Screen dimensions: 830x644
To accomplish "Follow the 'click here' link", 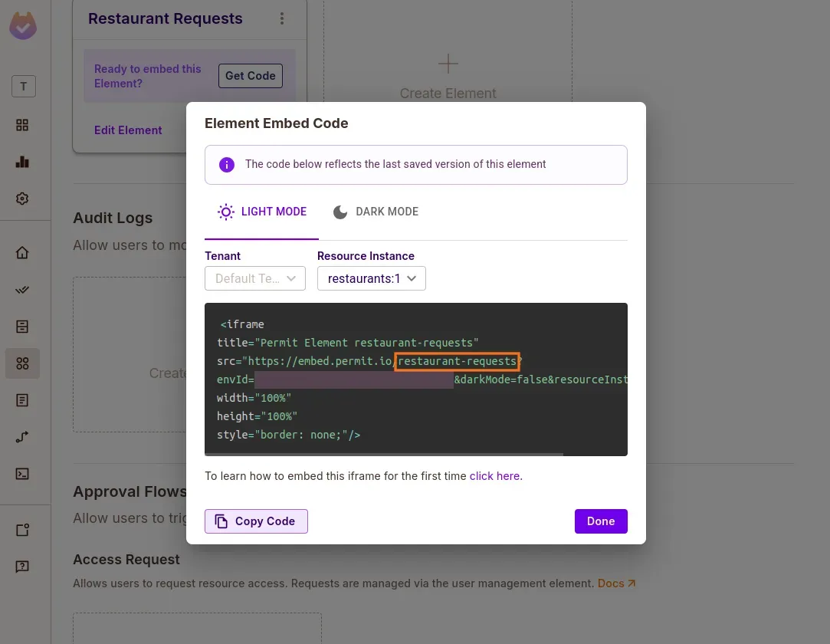I will coord(494,476).
